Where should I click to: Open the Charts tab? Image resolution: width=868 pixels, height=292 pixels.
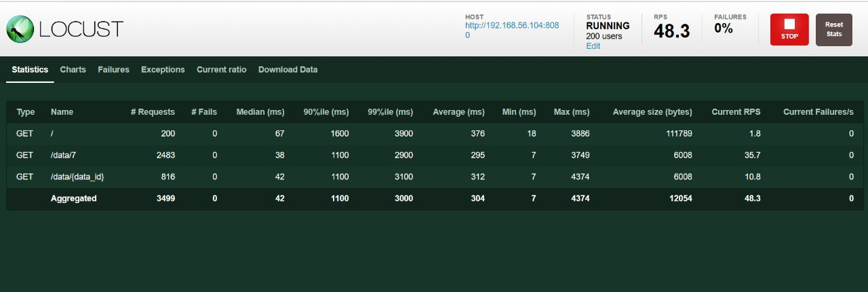pos(73,70)
